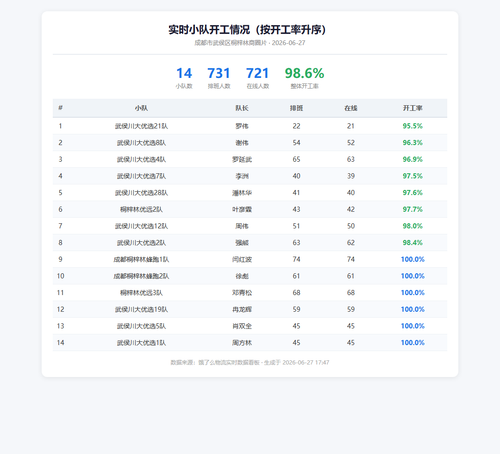This screenshot has height=454, width=500.
Task: Click scheduled count 41 in row 5
Action: [x=296, y=193]
